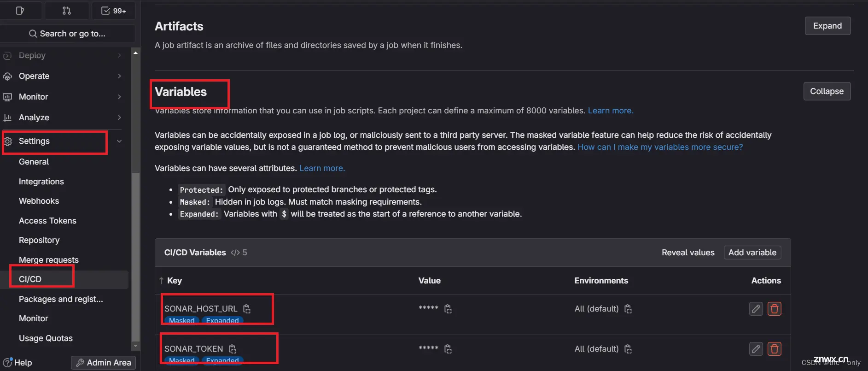868x371 pixels.
Task: Click the Analyze chart icon in sidebar
Action: point(7,118)
